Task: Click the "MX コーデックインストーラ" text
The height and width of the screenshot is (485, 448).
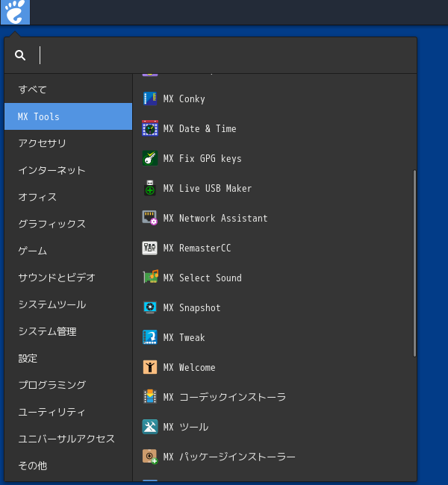Action: pos(225,397)
